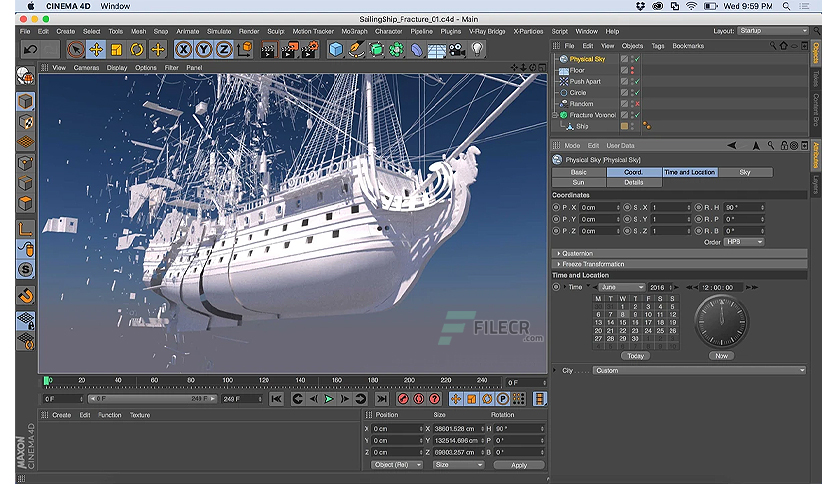This screenshot has width=836, height=484.
Task: Open the City Custom dropdown
Action: pyautogui.click(x=700, y=370)
